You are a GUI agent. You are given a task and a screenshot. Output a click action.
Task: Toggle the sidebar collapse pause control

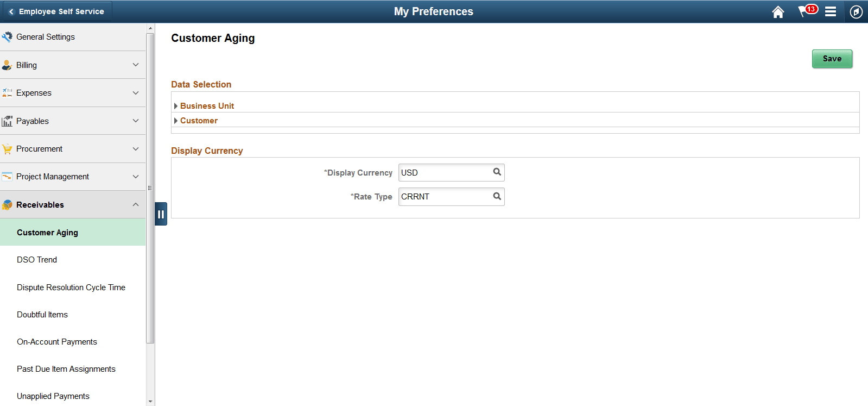tap(161, 214)
